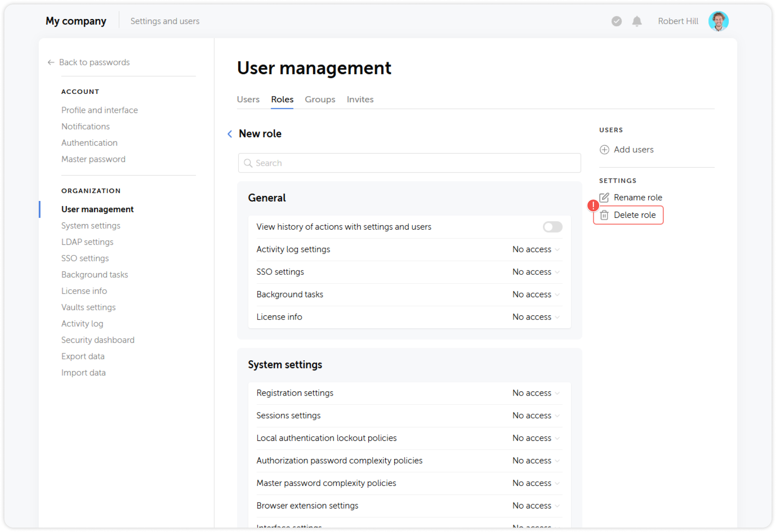The width and height of the screenshot is (776, 532).
Task: Click the red exclamation warning badge
Action: point(593,206)
